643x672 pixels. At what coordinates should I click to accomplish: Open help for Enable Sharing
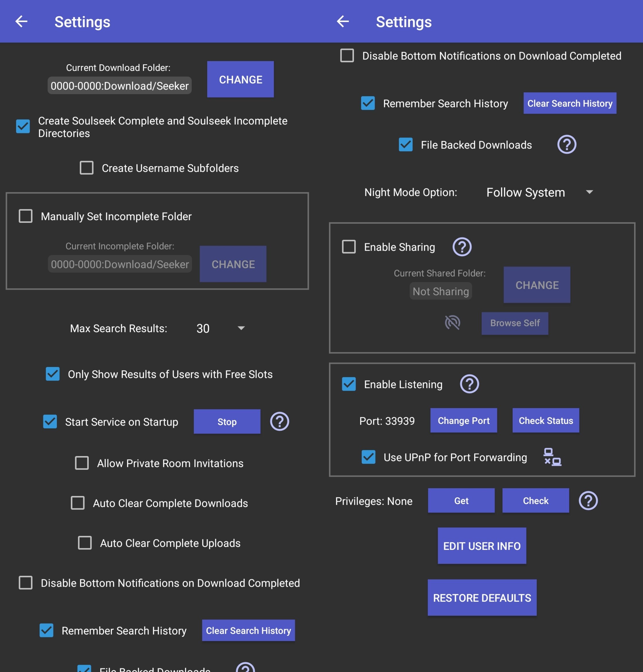(462, 247)
